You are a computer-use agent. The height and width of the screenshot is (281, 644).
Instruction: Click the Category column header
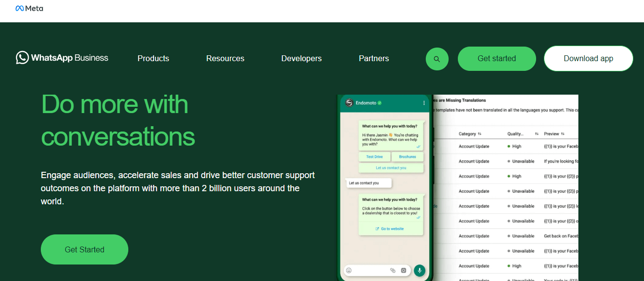467,133
